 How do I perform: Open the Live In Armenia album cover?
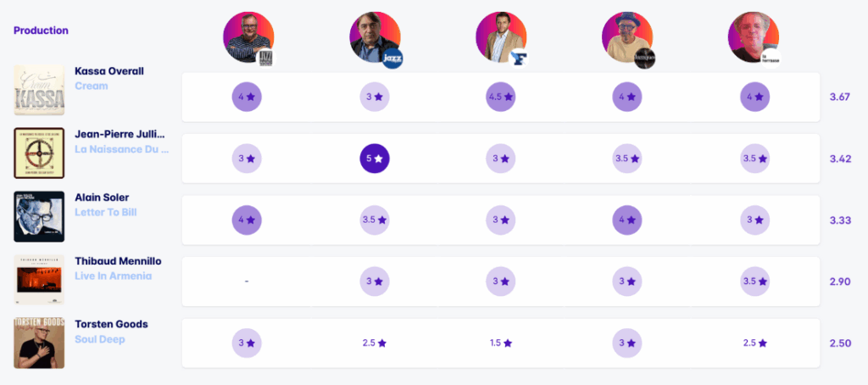click(x=39, y=280)
